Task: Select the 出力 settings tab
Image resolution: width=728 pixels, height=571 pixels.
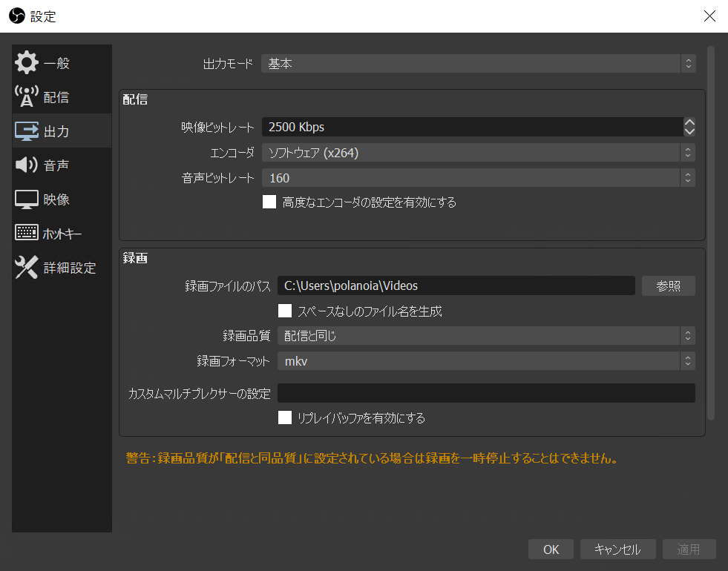Action: [x=62, y=131]
